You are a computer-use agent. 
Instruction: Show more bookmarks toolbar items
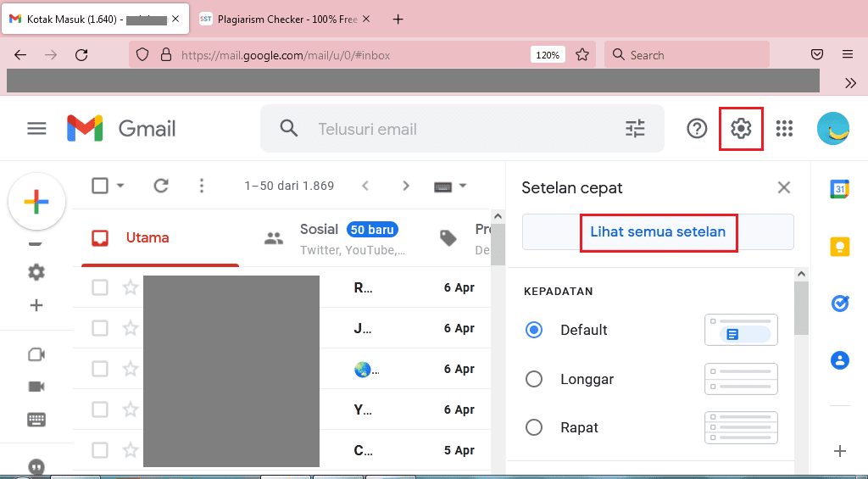coord(850,83)
